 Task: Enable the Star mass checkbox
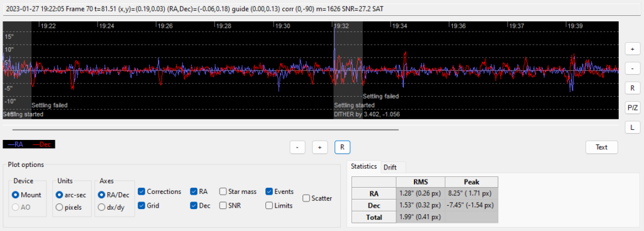click(x=223, y=191)
